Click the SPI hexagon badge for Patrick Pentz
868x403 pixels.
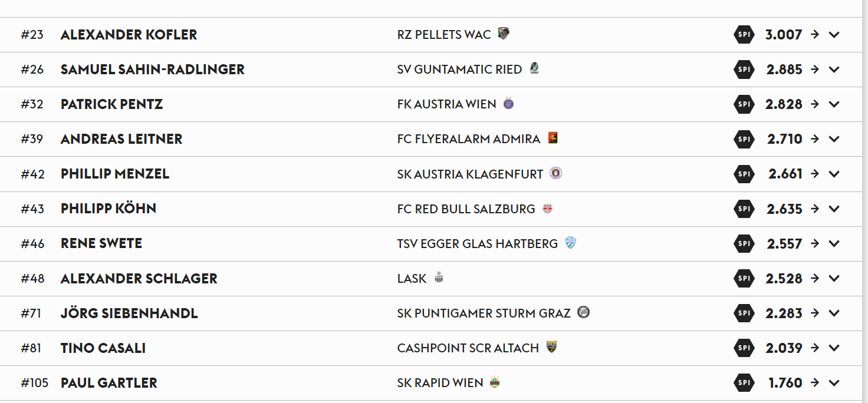(x=744, y=104)
